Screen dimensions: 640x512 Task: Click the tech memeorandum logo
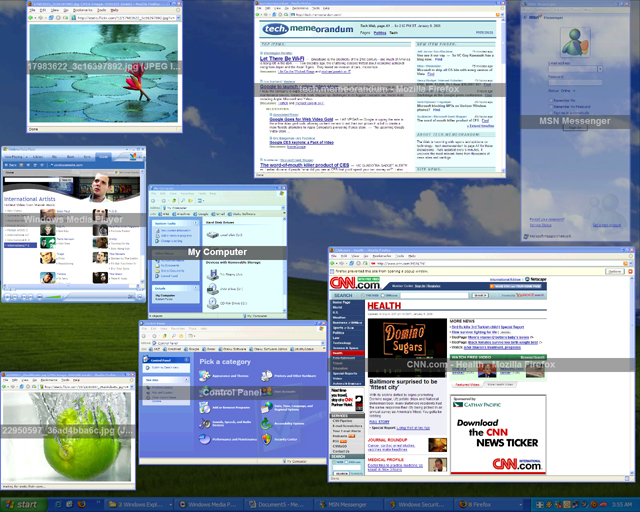pos(308,29)
